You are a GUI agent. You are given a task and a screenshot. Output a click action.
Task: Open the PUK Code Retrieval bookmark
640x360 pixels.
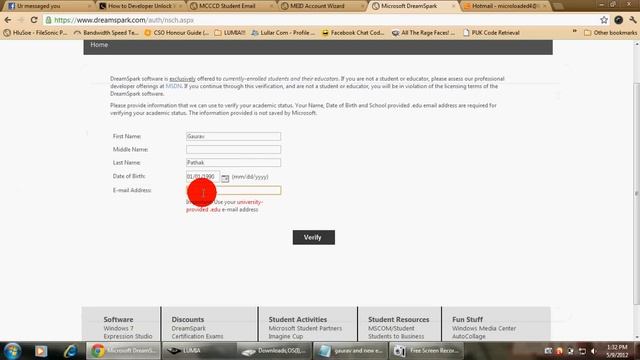(491, 33)
